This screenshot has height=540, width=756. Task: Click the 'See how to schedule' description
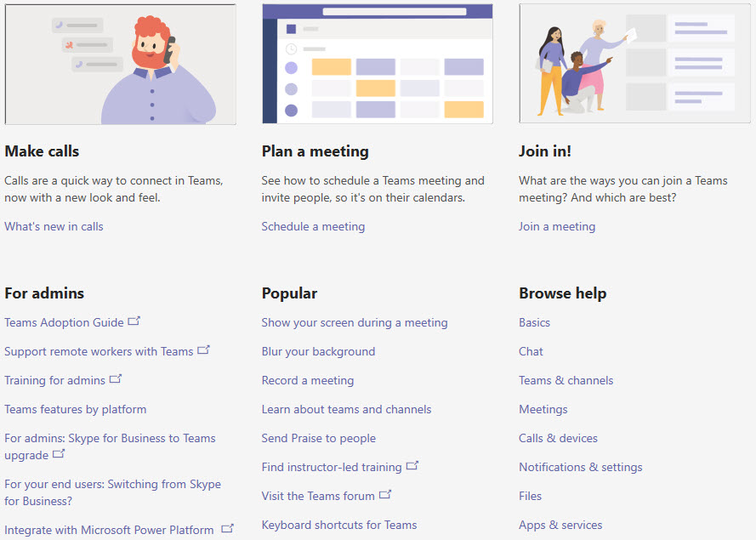373,189
